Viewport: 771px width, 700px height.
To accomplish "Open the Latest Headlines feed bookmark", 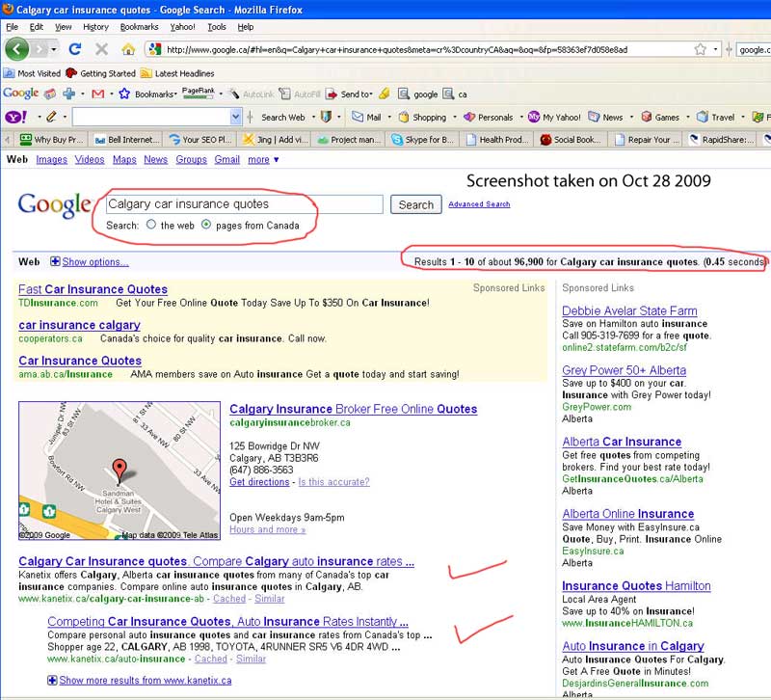I will click(x=177, y=73).
